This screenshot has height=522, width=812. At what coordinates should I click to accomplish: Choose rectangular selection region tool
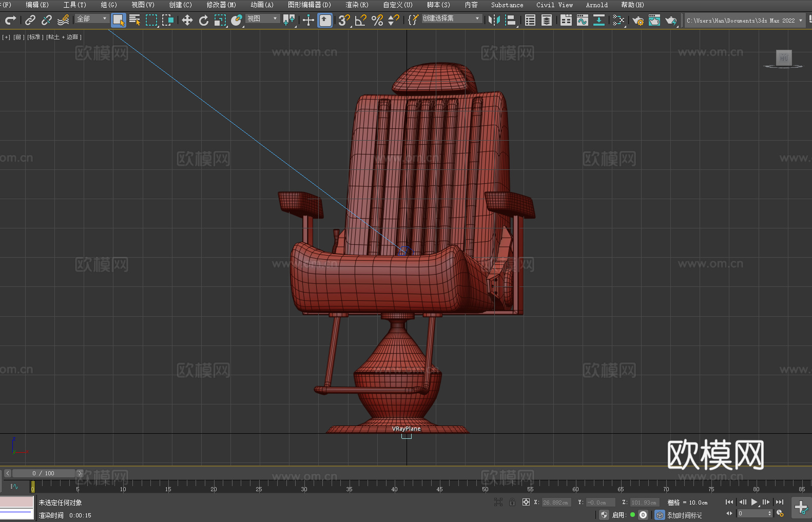[x=151, y=20]
